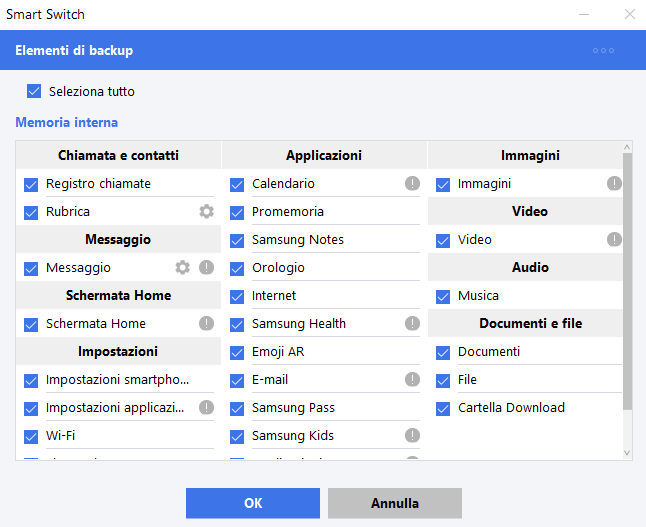Show the Calendario info icon
The width and height of the screenshot is (646, 527).
412,183
